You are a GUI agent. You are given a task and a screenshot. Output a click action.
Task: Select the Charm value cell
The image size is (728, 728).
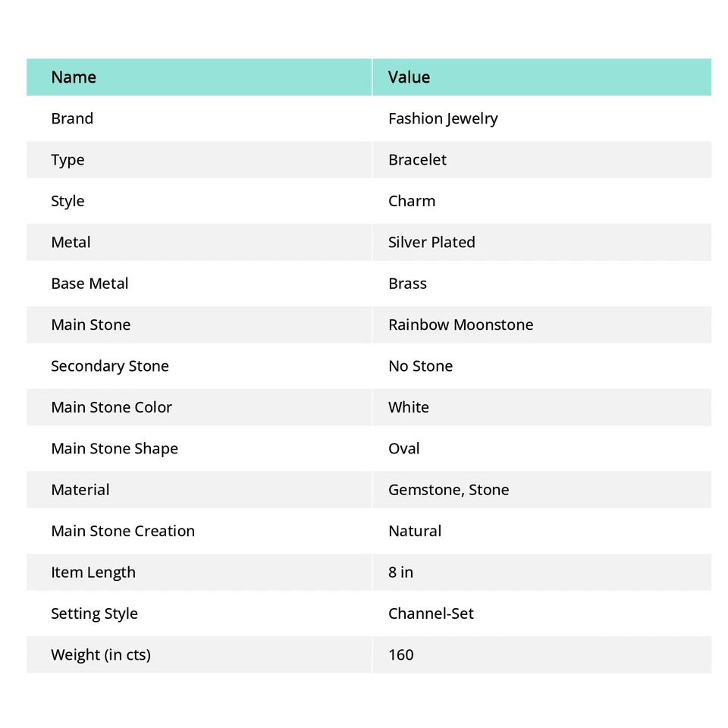click(x=412, y=201)
